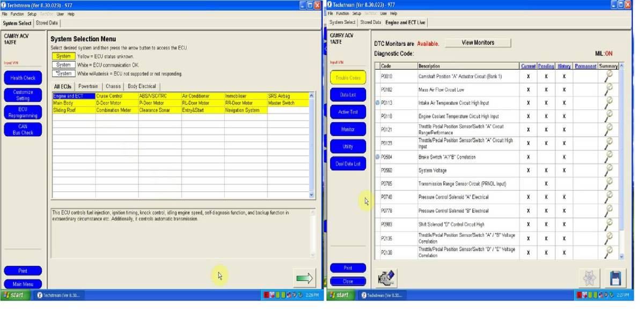
Task: Sort by the Current column link
Action: [528, 66]
